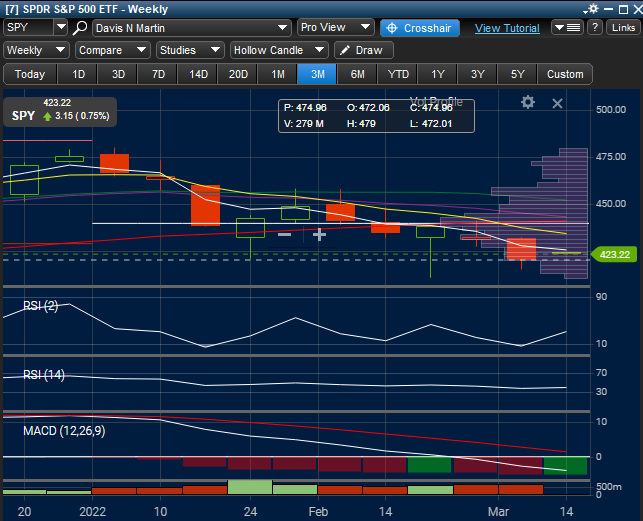Click the Vol Profile label

pyautogui.click(x=436, y=101)
